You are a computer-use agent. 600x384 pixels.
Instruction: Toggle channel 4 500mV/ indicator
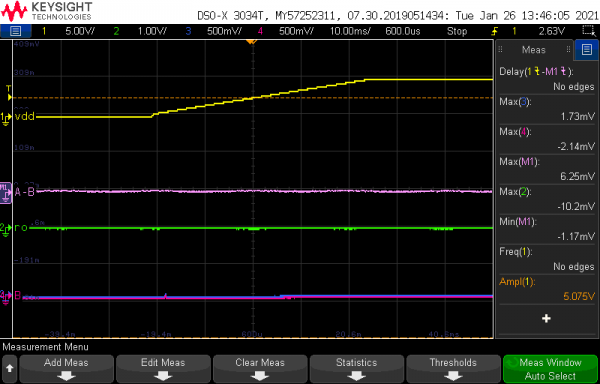click(x=285, y=31)
